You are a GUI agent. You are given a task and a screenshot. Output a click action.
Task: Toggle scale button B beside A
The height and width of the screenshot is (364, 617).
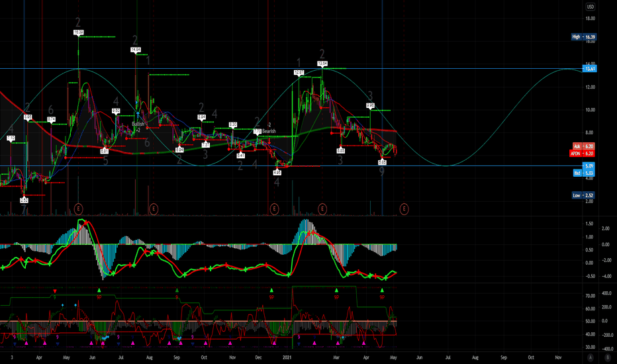(x=607, y=357)
